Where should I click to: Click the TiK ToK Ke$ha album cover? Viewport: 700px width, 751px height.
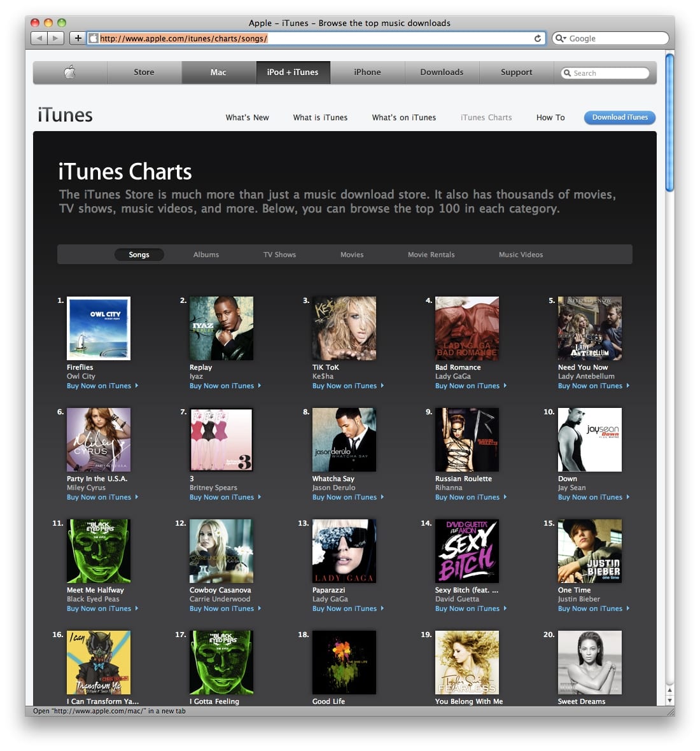[x=344, y=328]
